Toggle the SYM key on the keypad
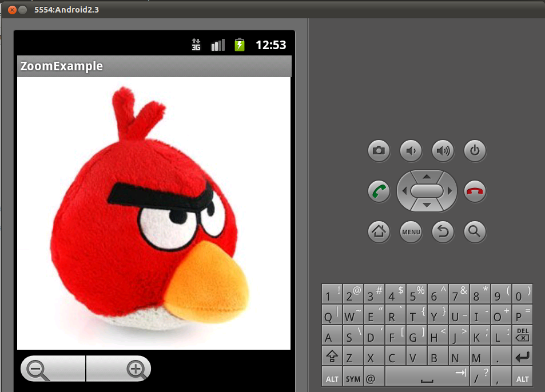545x392 pixels. 352,378
